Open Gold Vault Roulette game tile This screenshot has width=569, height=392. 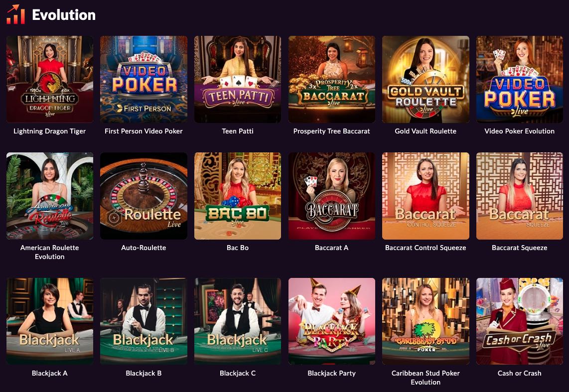pyautogui.click(x=426, y=79)
